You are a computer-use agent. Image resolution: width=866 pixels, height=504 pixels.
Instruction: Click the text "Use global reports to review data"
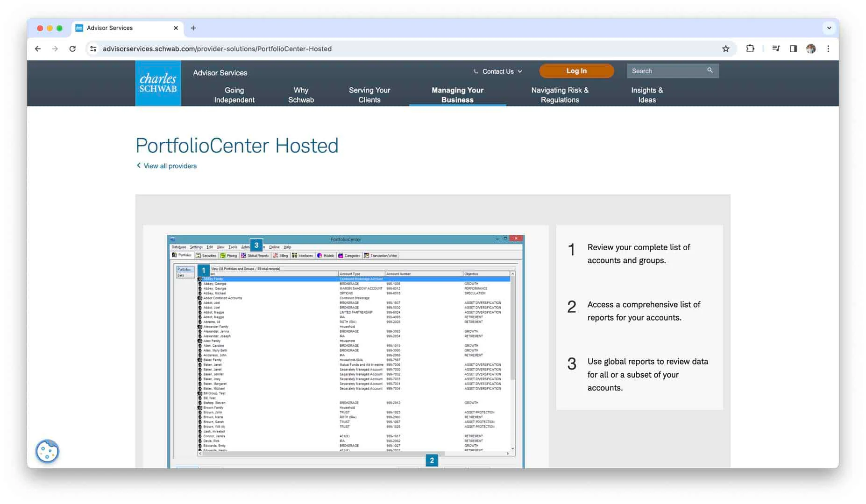(647, 362)
